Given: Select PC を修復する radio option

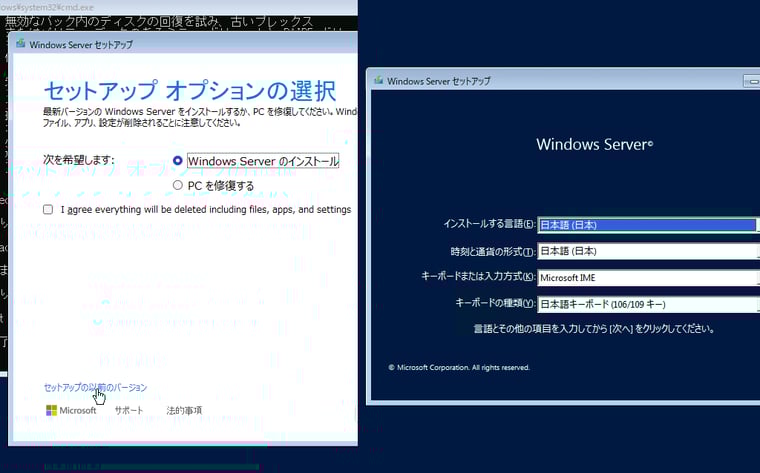Looking at the screenshot, I should click(x=177, y=185).
